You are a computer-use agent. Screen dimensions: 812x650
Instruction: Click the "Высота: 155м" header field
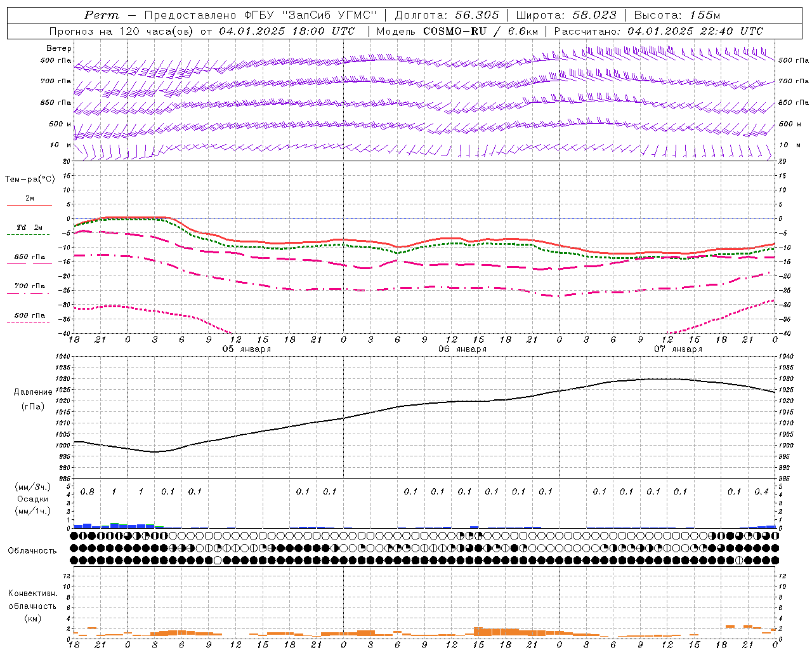coord(677,15)
